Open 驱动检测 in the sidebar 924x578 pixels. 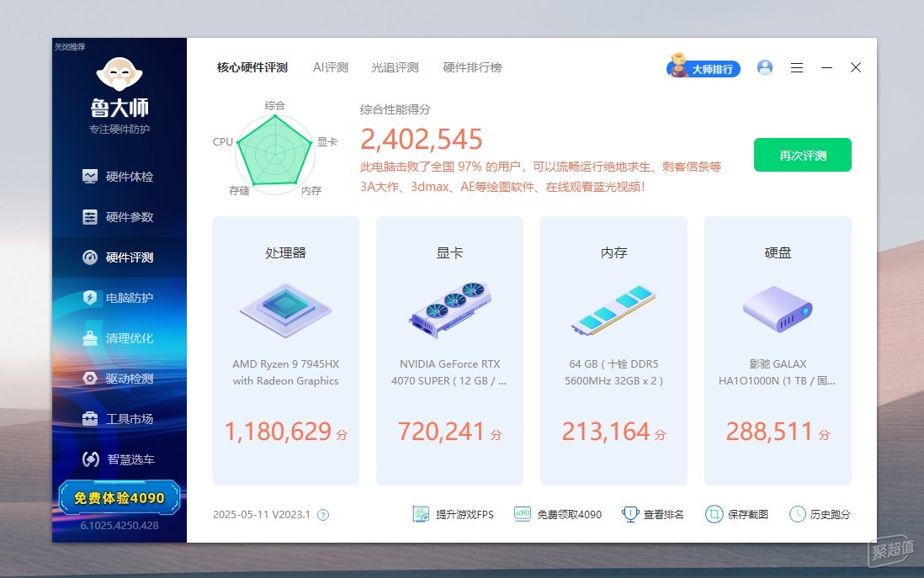point(119,379)
